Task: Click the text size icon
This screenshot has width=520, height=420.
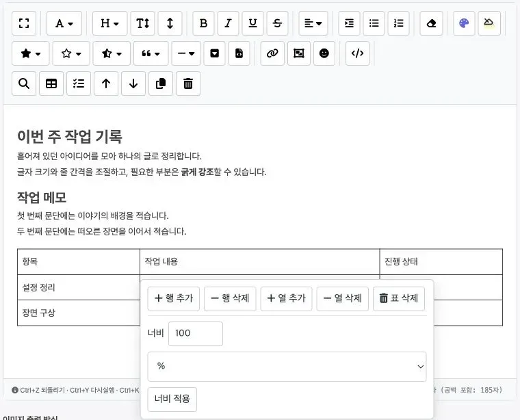Action: 142,23
